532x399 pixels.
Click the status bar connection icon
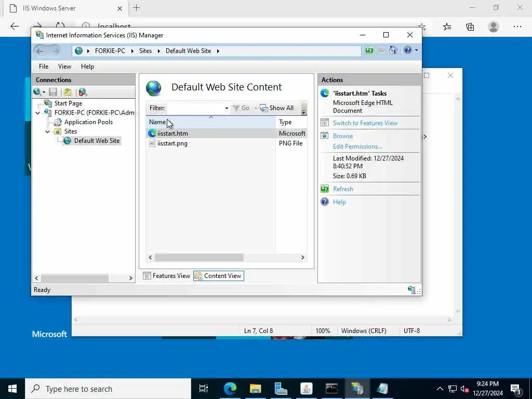click(x=411, y=289)
